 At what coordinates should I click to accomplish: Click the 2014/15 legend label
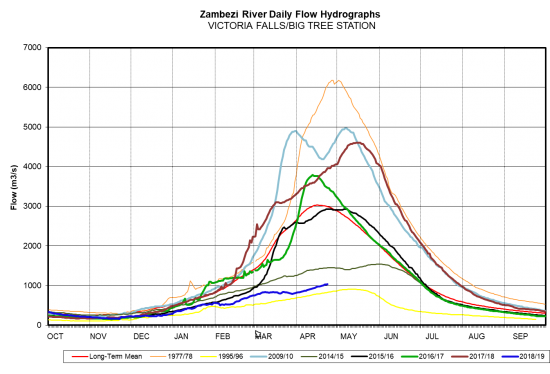point(330,356)
